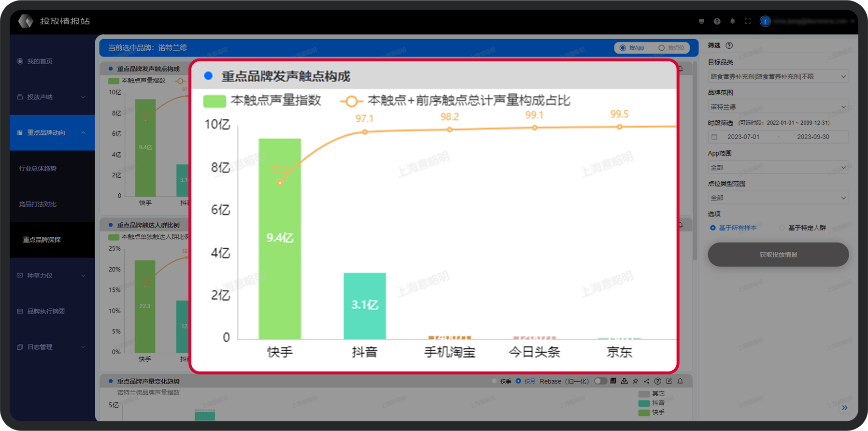
Task: Click bell alert icon in 重点品牌声量变化趋势 toolbar
Action: [x=680, y=381]
